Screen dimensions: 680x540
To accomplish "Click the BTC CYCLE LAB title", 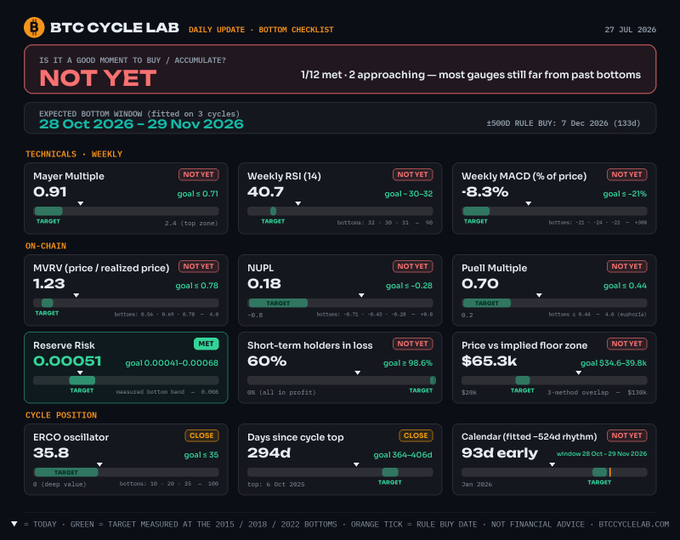I will tap(114, 28).
